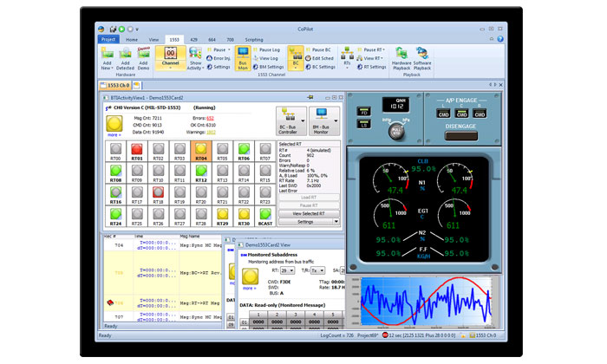This screenshot has width=607, height=364.
Task: Select the BCAST terminal indicator
Action: pyautogui.click(x=265, y=216)
